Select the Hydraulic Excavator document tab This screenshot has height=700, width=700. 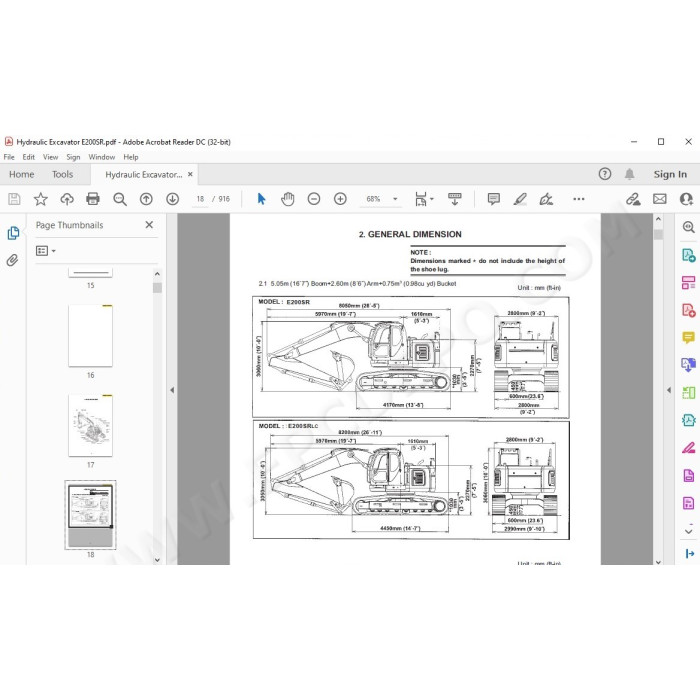coord(143,175)
